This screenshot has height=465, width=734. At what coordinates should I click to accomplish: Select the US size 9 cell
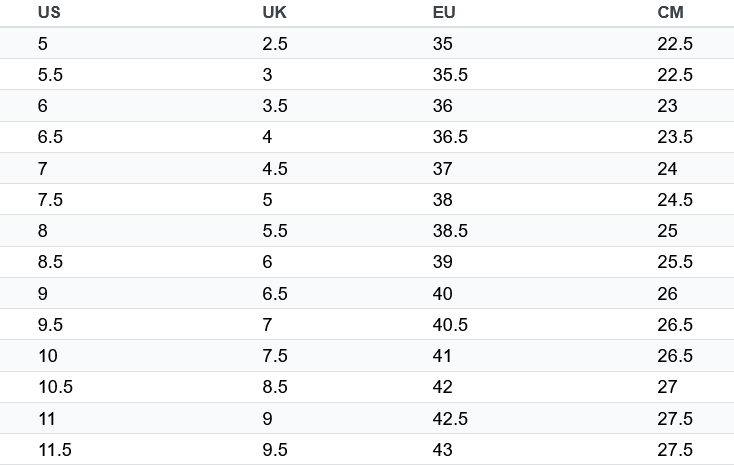tap(43, 294)
